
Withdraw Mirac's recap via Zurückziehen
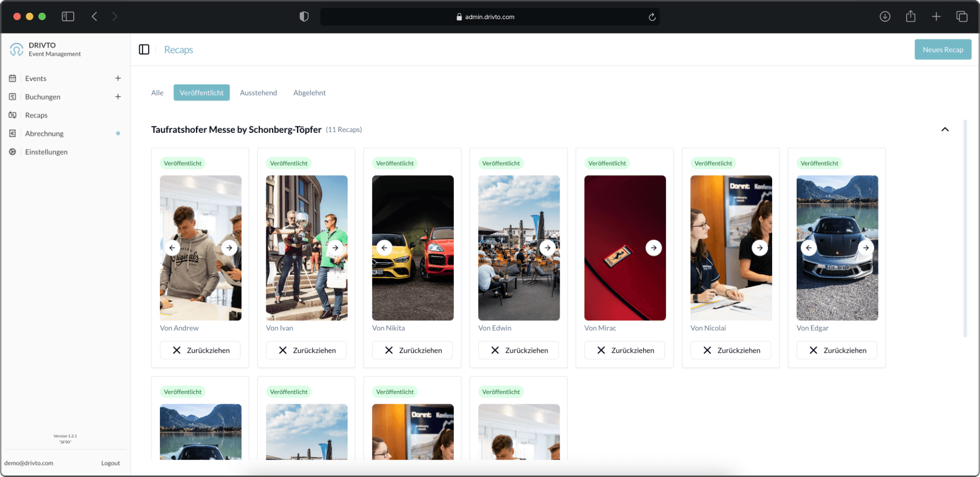click(x=624, y=350)
